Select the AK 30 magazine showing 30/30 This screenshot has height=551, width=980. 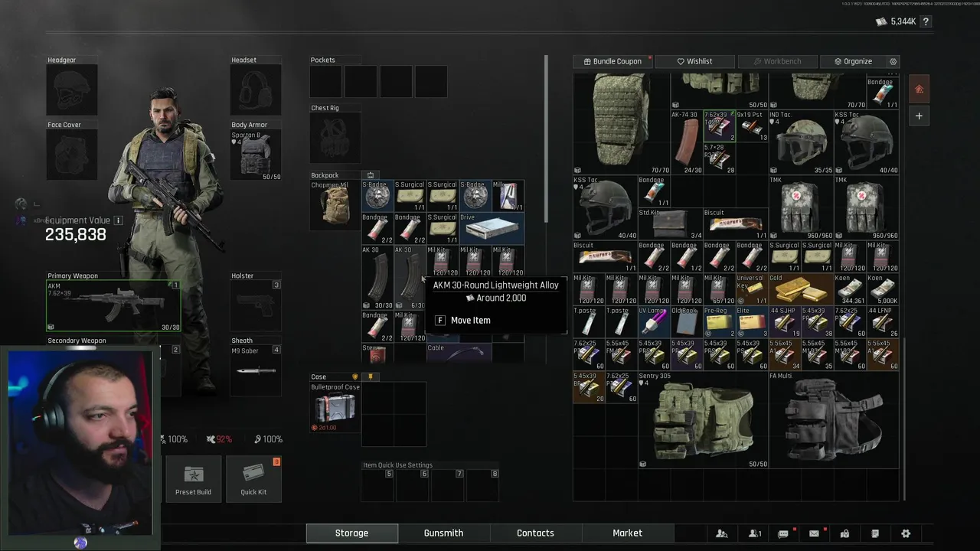[x=377, y=277]
